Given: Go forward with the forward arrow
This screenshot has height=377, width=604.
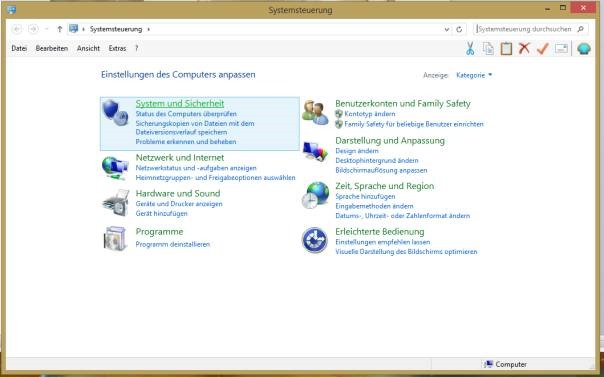Looking at the screenshot, I should click(x=33, y=29).
